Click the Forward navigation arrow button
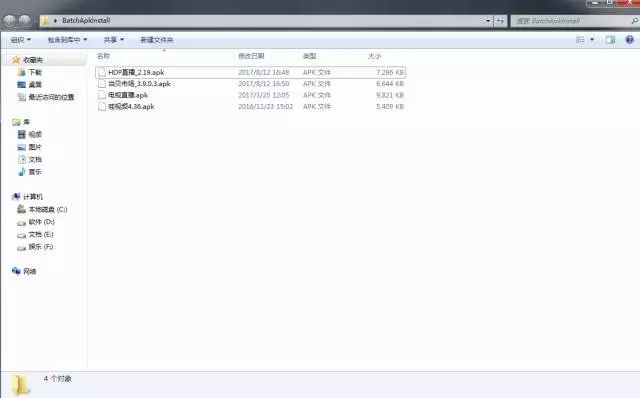 (x=25, y=20)
